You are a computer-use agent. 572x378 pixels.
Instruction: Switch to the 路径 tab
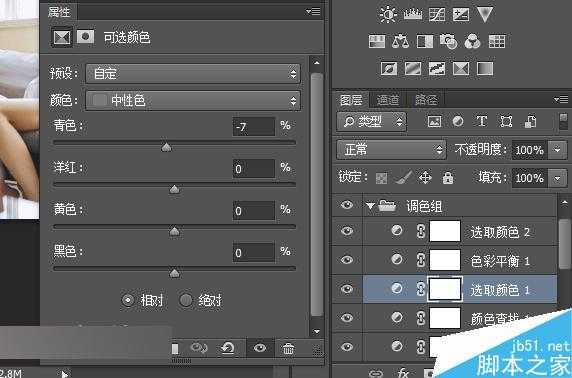click(x=425, y=100)
